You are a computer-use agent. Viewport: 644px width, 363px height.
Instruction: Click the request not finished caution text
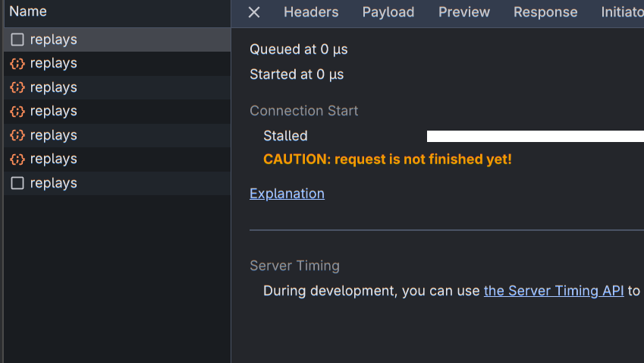click(x=387, y=159)
